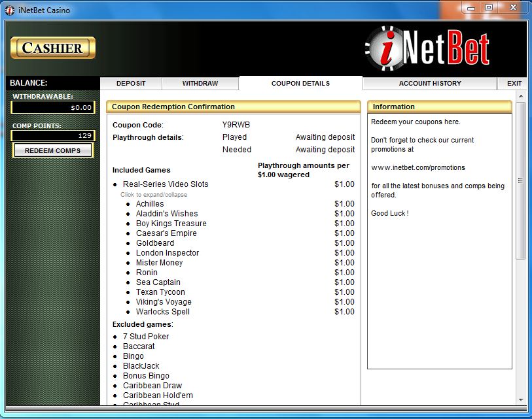Close the iNetBet Casino window
Viewport: 532px width, 419px height.
[x=513, y=7]
